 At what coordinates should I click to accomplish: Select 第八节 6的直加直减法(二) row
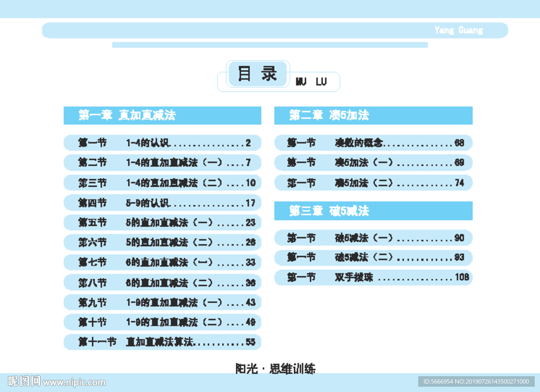click(162, 282)
